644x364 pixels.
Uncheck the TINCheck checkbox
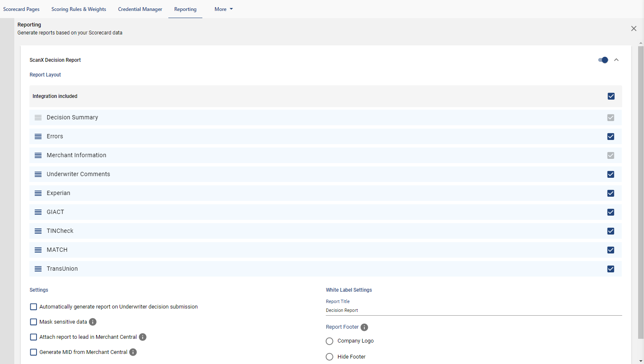[611, 231]
